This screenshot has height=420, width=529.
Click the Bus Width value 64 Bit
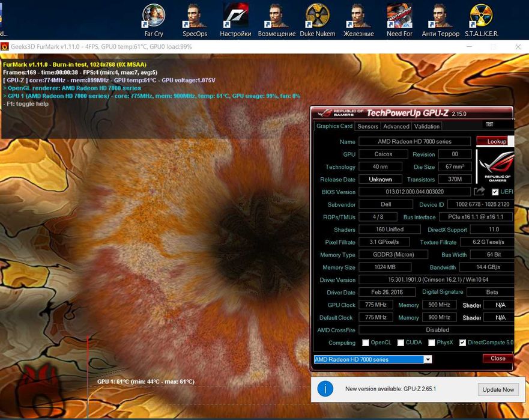[492, 254]
